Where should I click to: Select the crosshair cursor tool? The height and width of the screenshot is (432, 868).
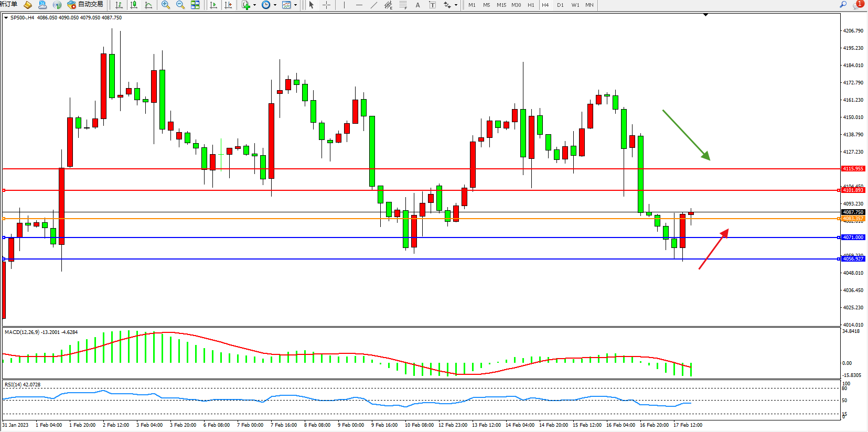point(326,5)
